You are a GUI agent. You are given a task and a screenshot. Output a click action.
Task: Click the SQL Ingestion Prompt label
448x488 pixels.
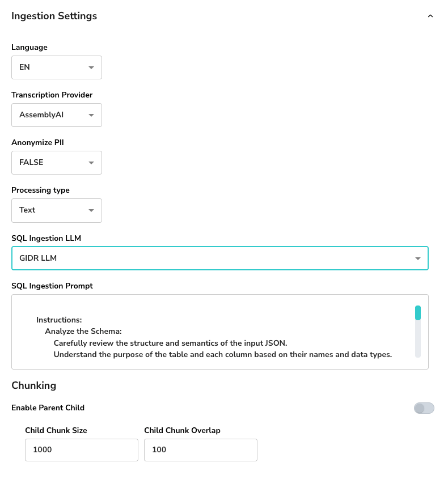(x=52, y=286)
